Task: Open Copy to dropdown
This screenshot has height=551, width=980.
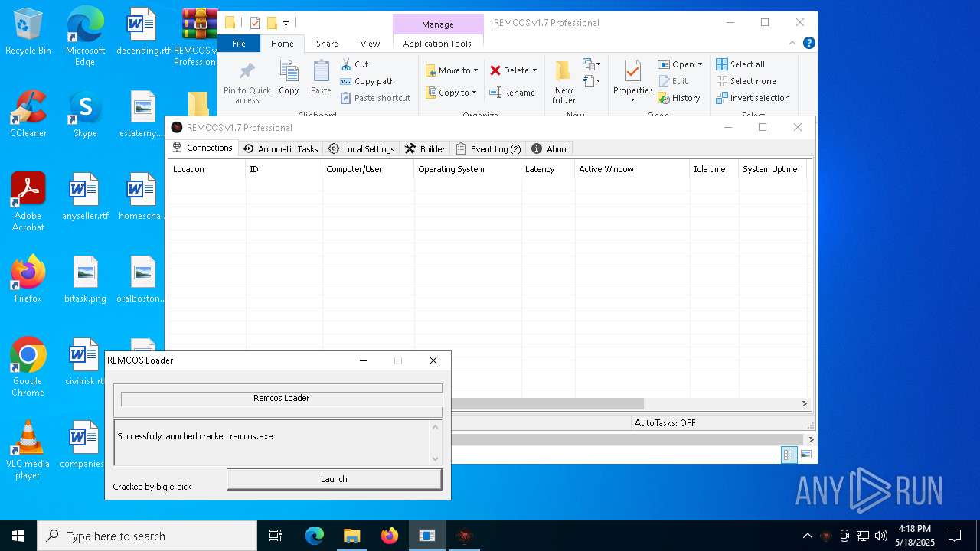Action: (452, 93)
